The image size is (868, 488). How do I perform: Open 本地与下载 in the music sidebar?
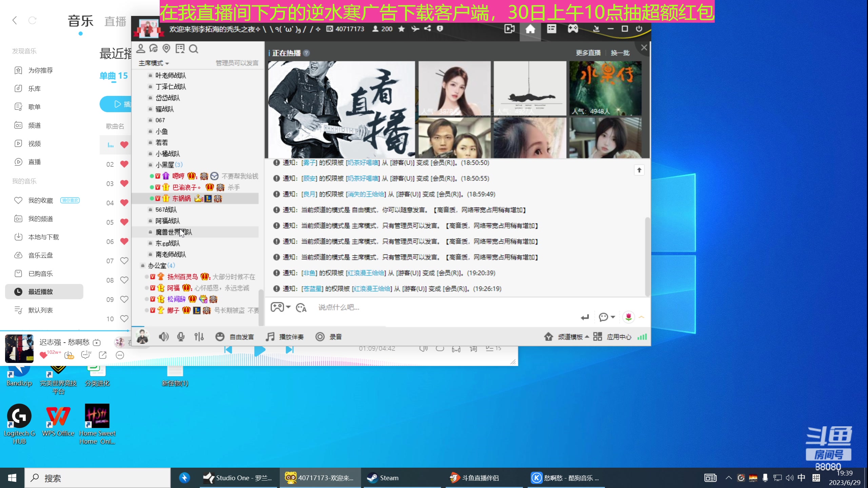tap(43, 237)
